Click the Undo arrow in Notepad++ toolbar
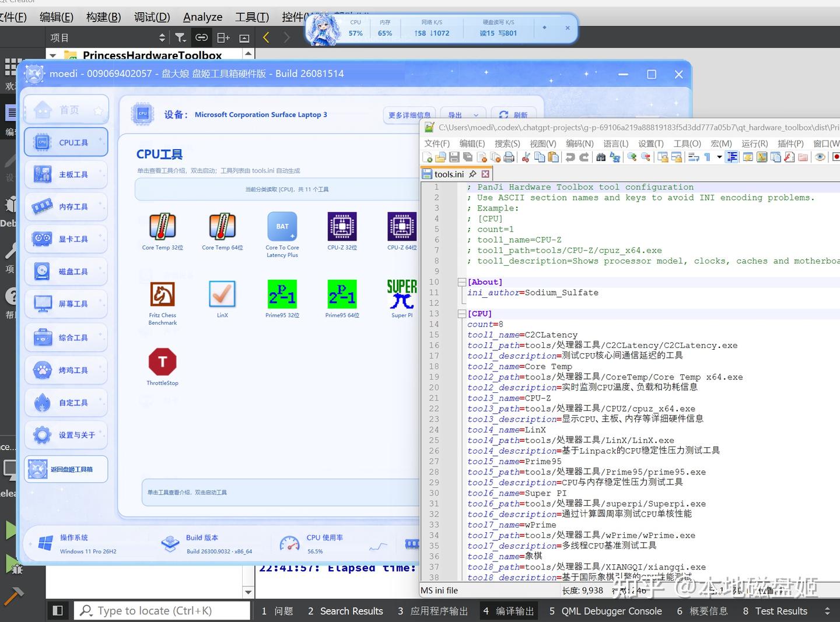Viewport: 840px width, 622px height. (570, 157)
